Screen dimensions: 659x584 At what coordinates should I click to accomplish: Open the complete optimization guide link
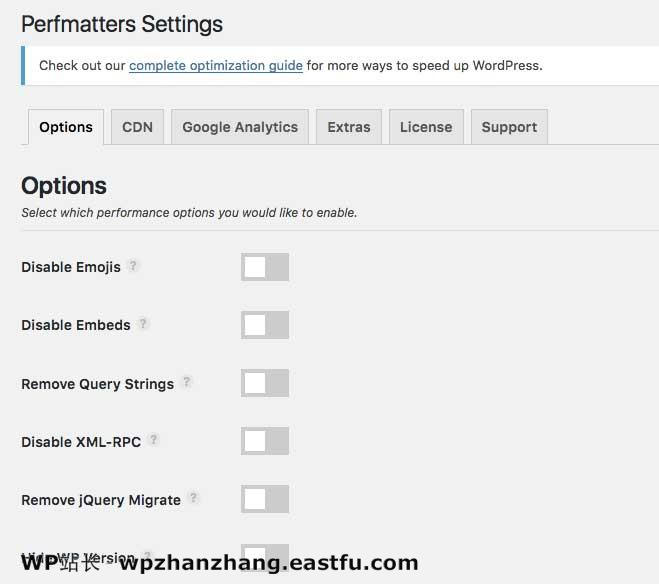[216, 66]
